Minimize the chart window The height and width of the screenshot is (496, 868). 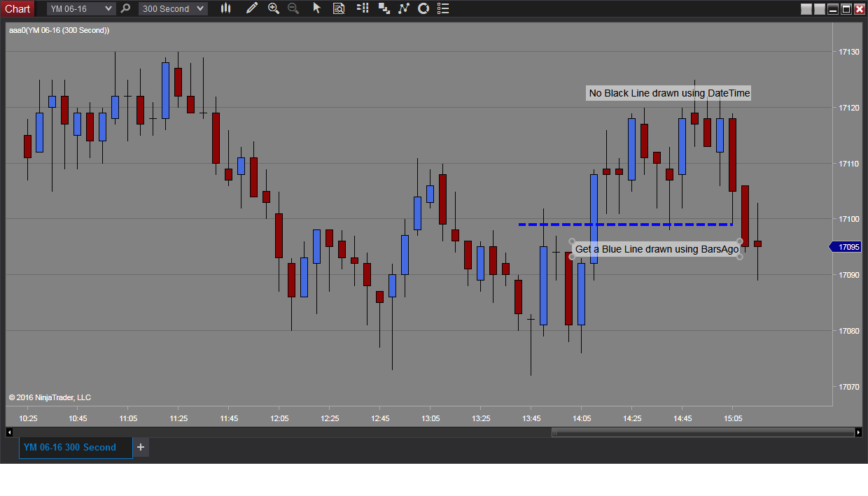(833, 9)
